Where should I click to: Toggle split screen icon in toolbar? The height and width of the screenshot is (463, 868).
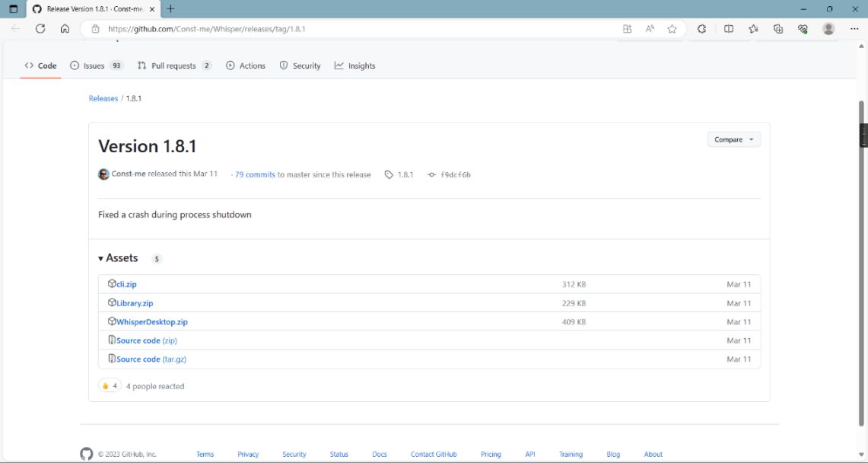coord(729,29)
